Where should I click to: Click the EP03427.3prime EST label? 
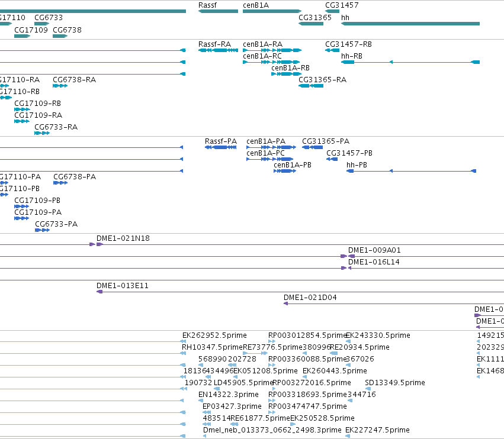pos(232,406)
